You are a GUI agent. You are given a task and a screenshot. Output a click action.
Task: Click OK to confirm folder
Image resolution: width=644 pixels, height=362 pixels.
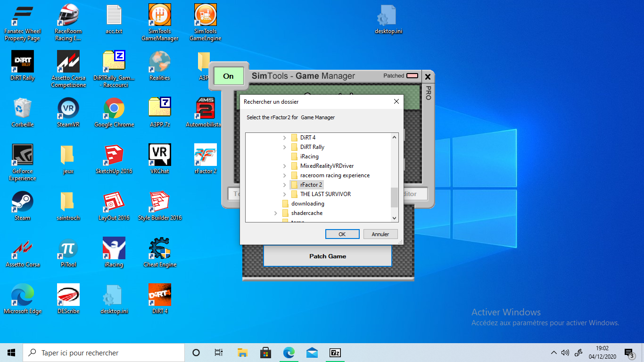(x=342, y=234)
